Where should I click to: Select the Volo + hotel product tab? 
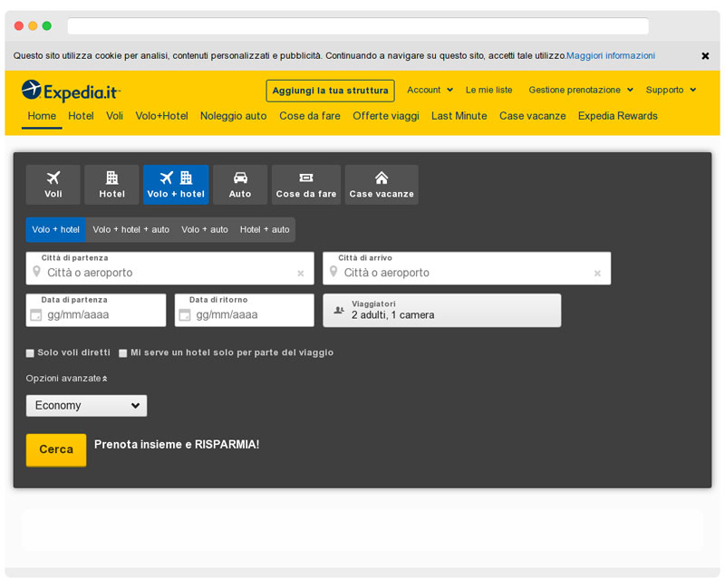(176, 185)
